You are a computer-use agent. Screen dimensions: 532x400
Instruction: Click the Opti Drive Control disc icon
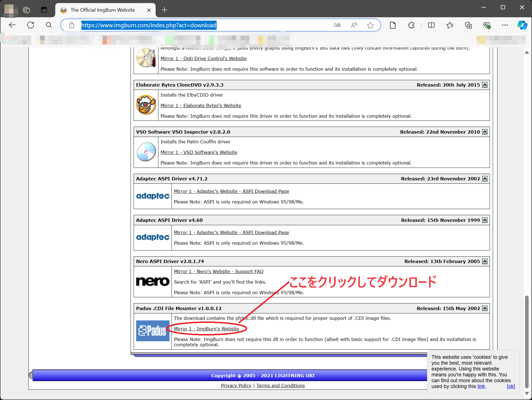146,58
